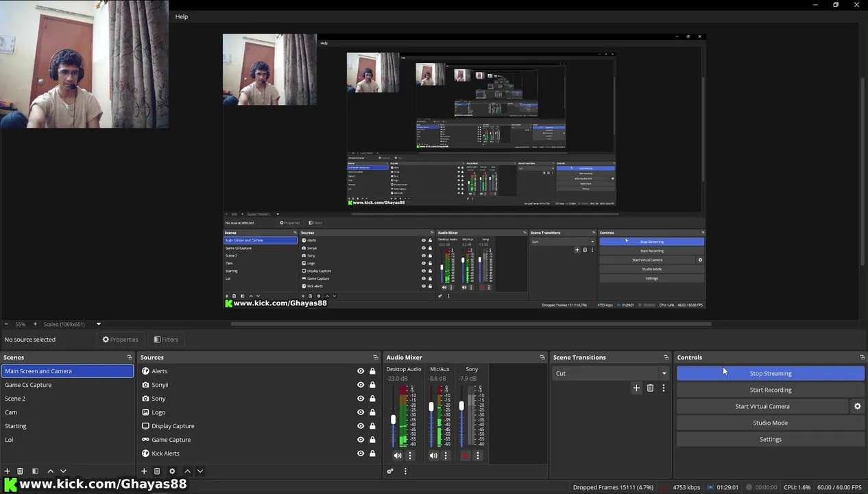The width and height of the screenshot is (868, 494).
Task: Switch to the Starting scene
Action: click(68, 426)
